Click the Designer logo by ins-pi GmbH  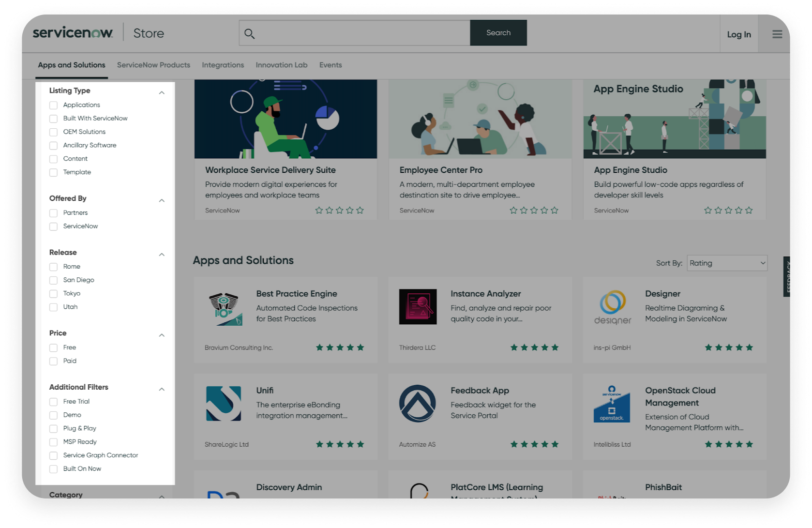click(x=613, y=306)
